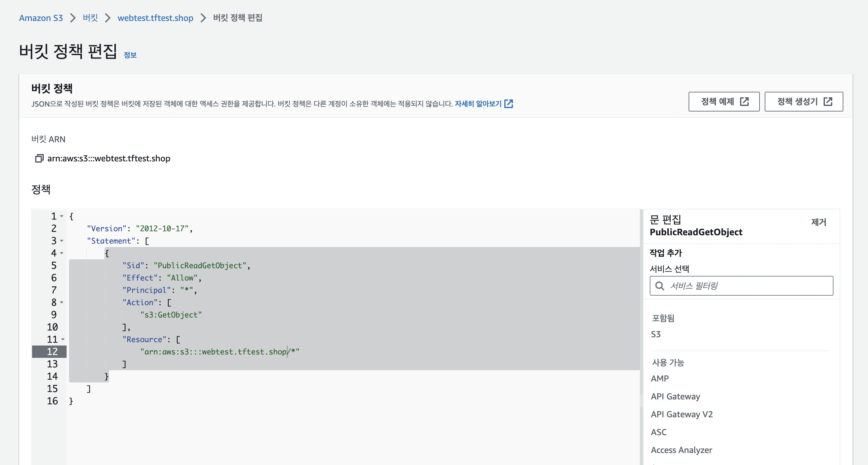The width and height of the screenshot is (868, 465).
Task: Select API Gateway from available services
Action: tap(675, 396)
